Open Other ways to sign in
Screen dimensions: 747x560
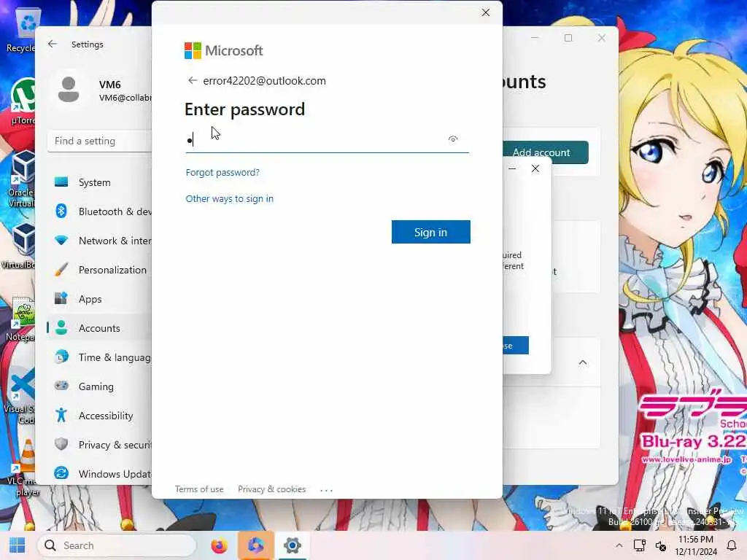click(230, 198)
